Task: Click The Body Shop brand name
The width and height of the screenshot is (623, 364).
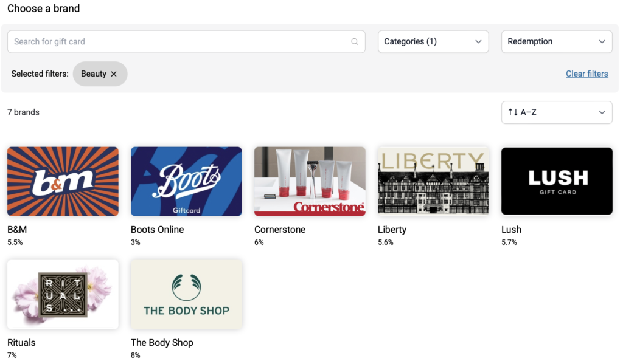Action: (162, 343)
